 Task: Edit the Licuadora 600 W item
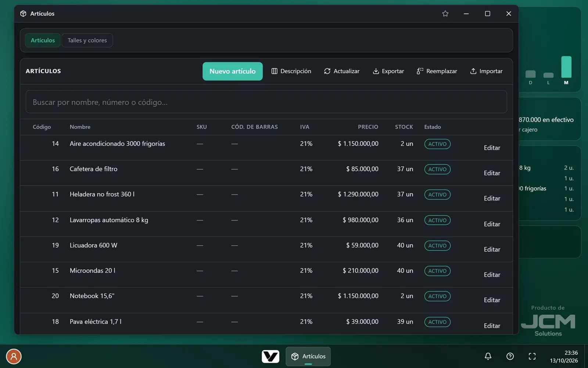492,250
